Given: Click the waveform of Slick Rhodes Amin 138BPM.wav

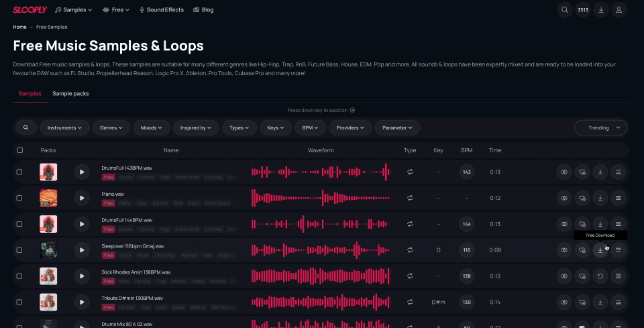Looking at the screenshot, I should click(321, 276).
